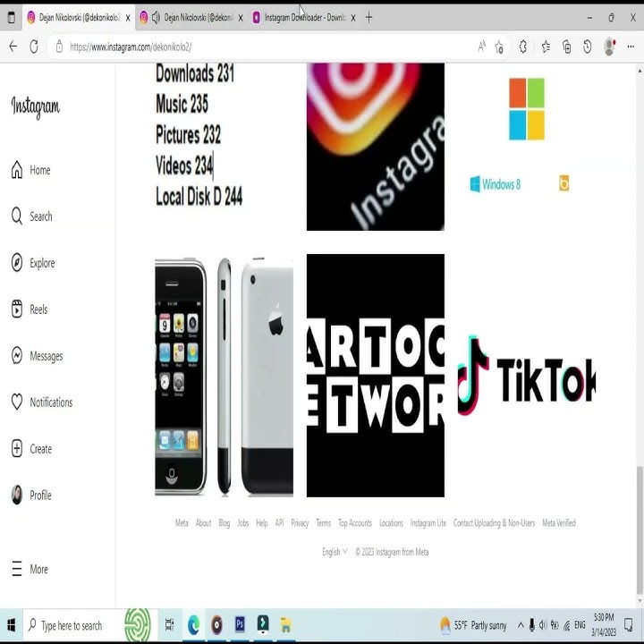Click the Meta footer link
644x644 pixels.
pos(182,523)
